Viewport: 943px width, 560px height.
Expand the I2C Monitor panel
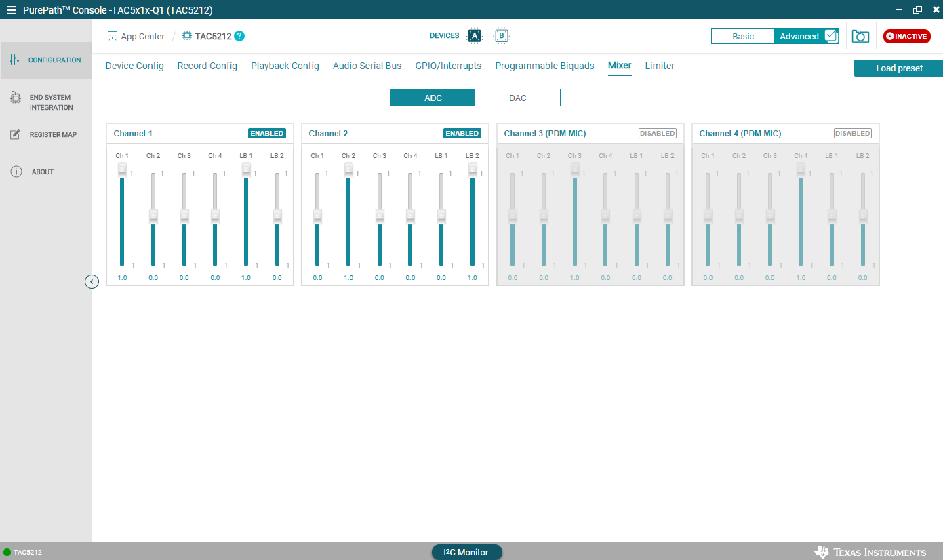(466, 552)
